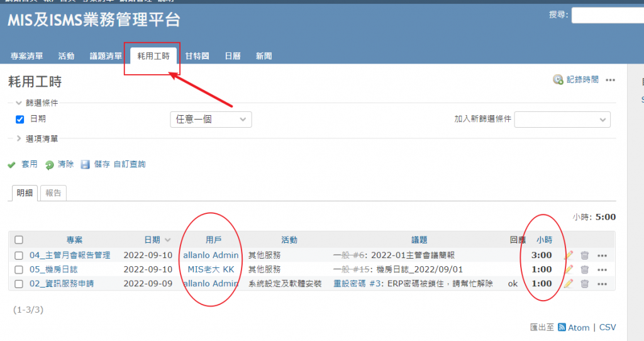Switch to the 日曆 tab

[x=233, y=56]
